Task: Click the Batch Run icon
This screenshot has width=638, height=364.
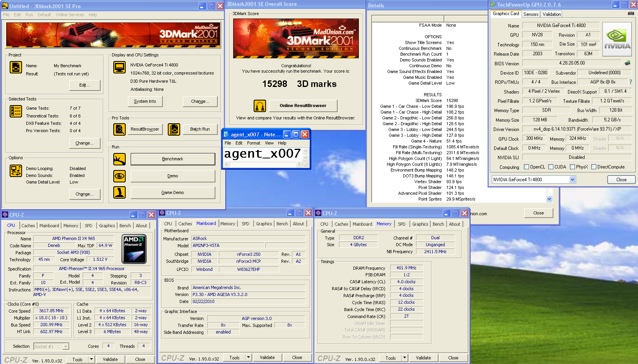Action: coord(174,129)
